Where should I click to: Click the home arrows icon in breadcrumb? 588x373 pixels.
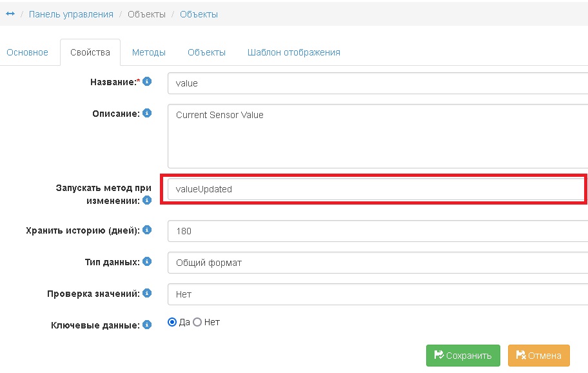coord(10,14)
